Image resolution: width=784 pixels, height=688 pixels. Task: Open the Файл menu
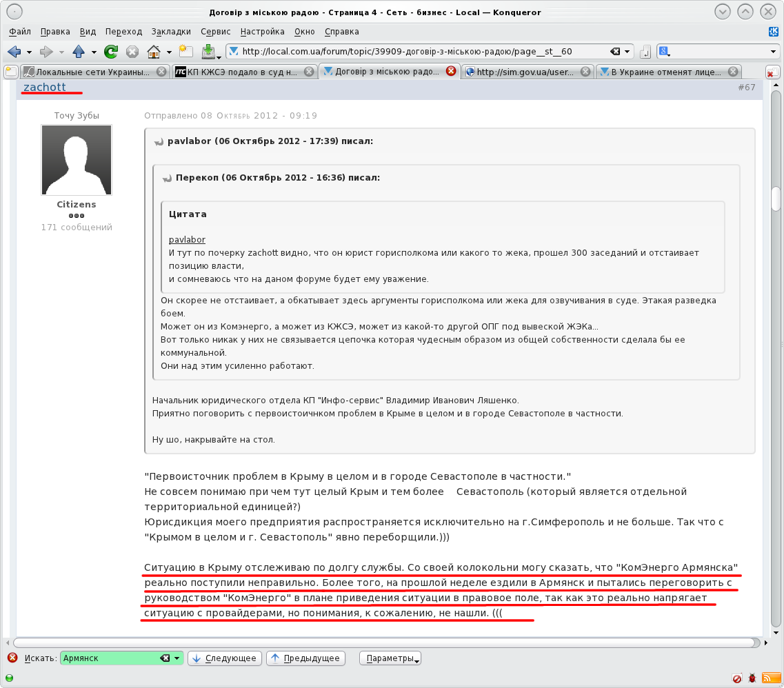[20, 32]
